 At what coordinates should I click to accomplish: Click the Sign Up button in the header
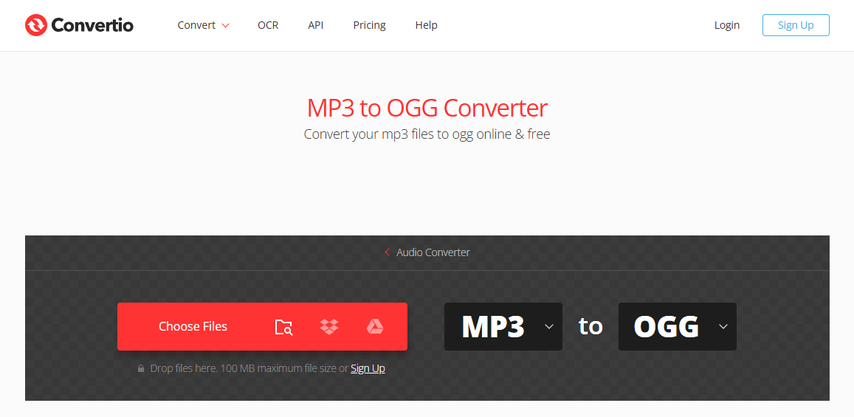point(796,25)
